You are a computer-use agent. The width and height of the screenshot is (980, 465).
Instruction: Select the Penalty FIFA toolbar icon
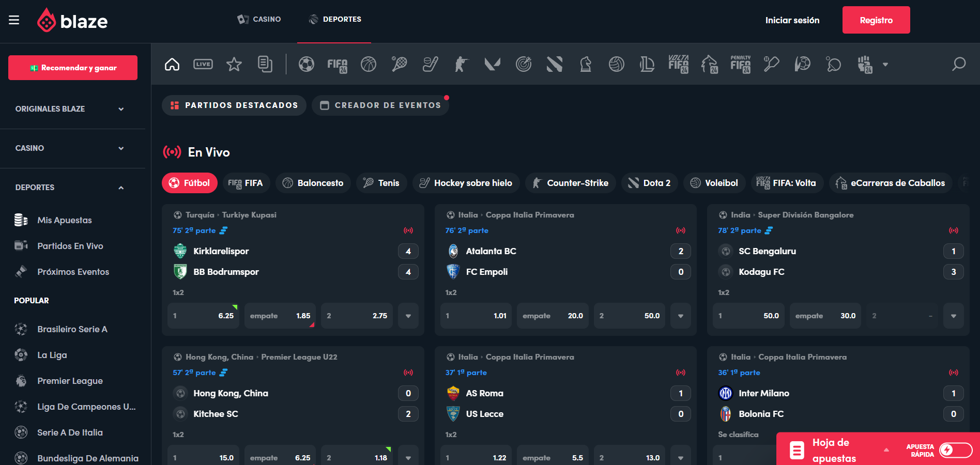coord(741,64)
